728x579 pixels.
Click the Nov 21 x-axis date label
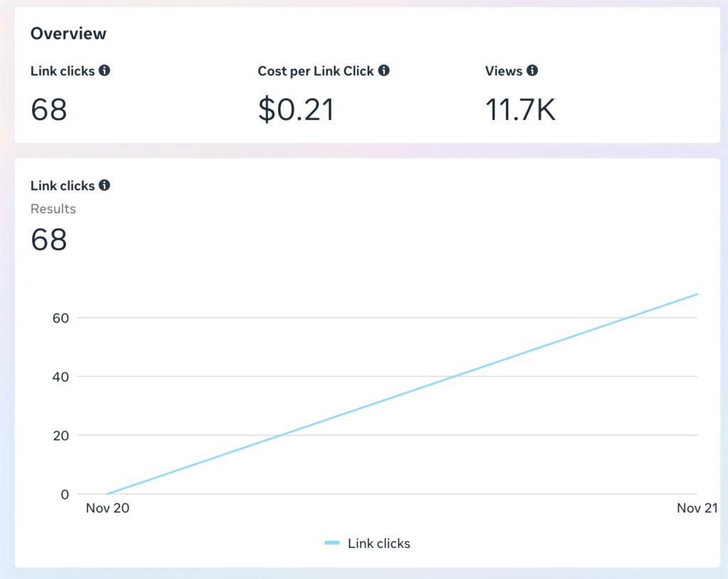696,508
